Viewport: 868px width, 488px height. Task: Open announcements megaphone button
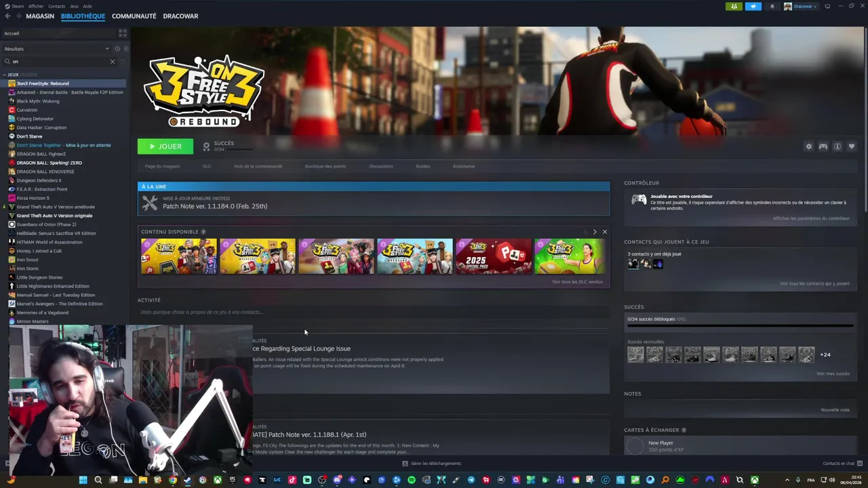click(753, 6)
